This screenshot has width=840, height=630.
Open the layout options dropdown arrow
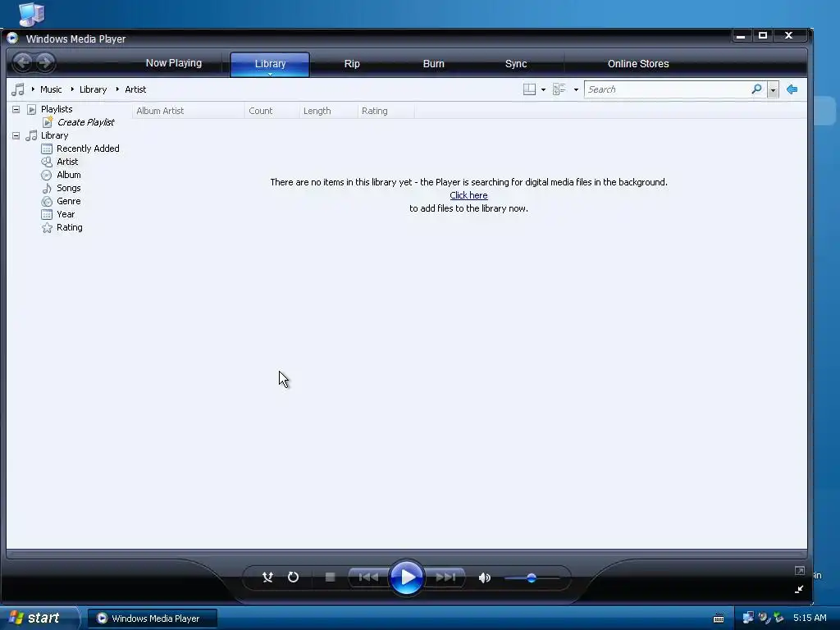point(543,89)
